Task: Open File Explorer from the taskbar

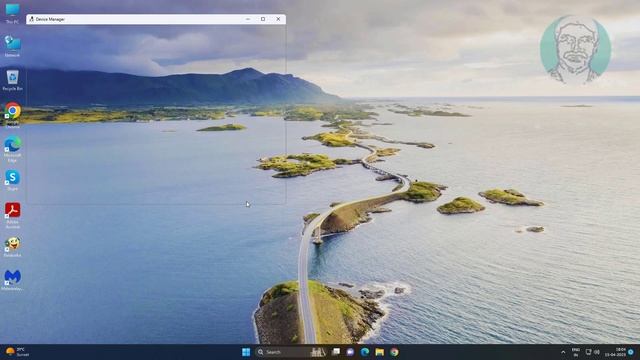Action: coord(380,352)
